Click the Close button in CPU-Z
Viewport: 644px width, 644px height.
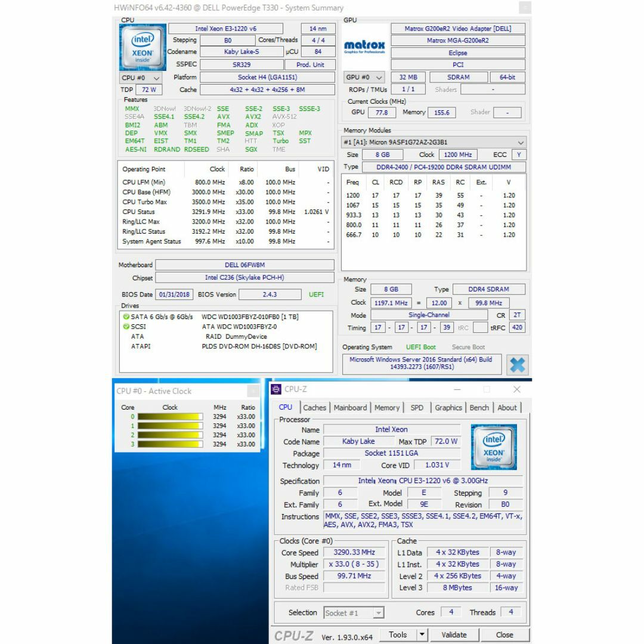point(504,634)
